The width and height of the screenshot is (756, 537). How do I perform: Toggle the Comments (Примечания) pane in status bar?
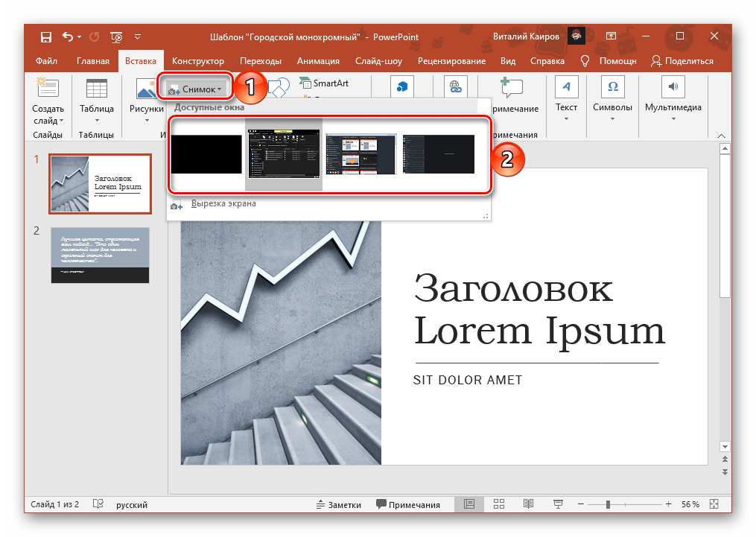click(408, 504)
